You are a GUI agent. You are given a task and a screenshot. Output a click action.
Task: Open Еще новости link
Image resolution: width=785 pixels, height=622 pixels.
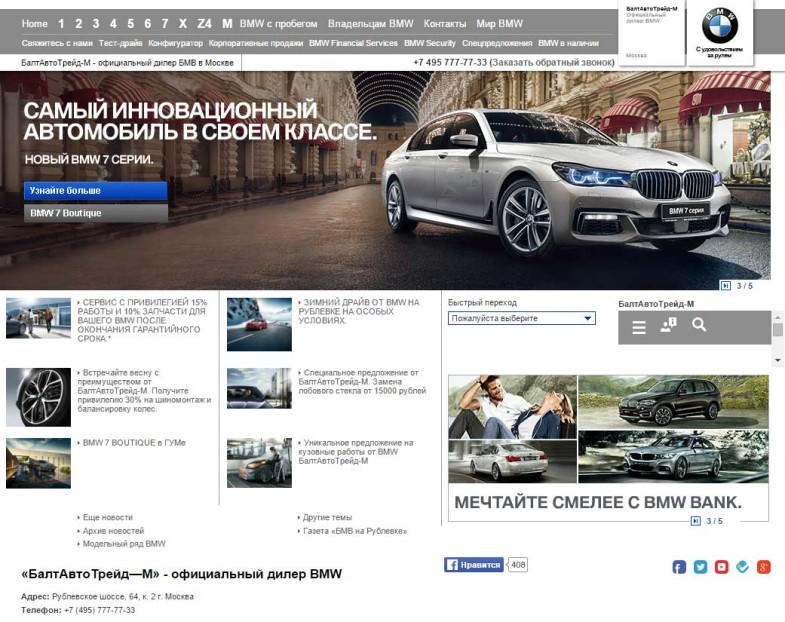(105, 517)
